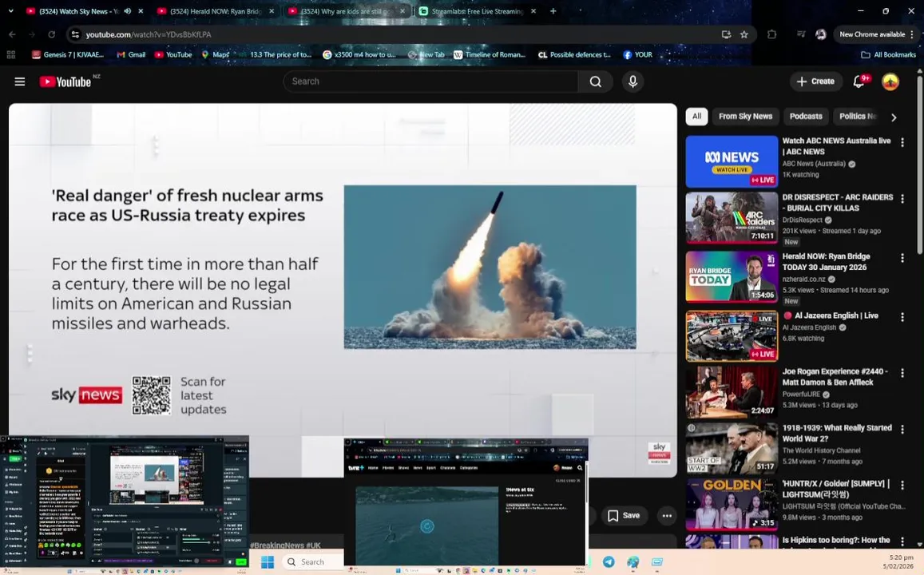Open the ABC NEWS Watch Live thumbnail
Viewport: 924px width, 575px height.
[732, 161]
